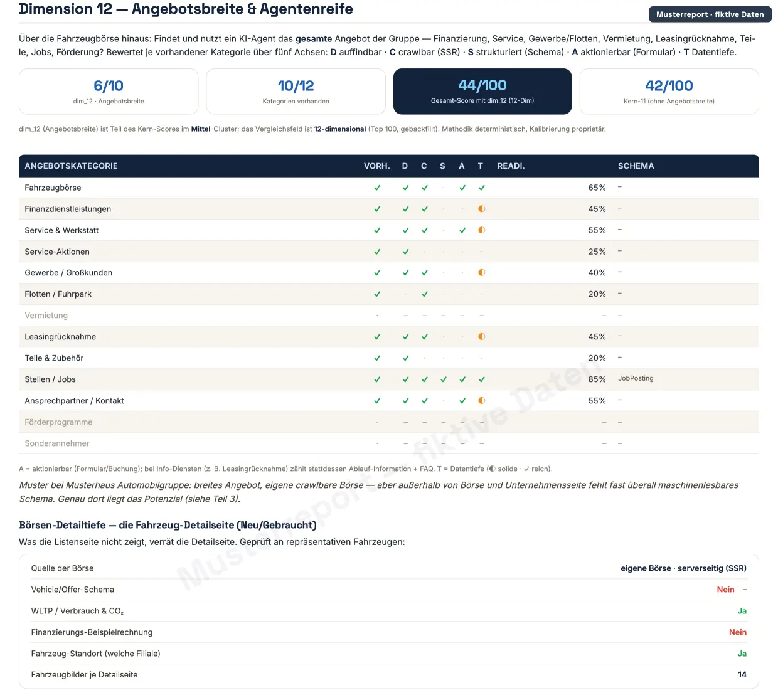Image resolution: width=778 pixels, height=700 pixels.
Task: Click the VORH. column header
Action: pos(377,166)
